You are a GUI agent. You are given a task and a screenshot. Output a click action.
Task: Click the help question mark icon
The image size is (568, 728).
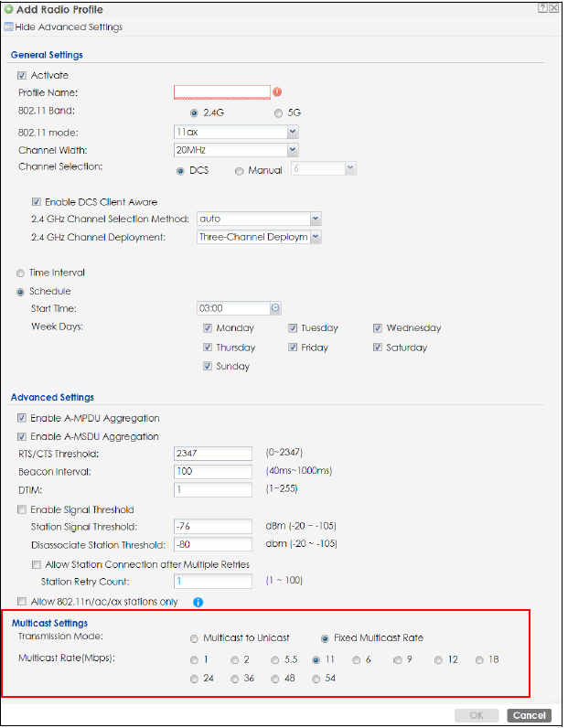[543, 7]
